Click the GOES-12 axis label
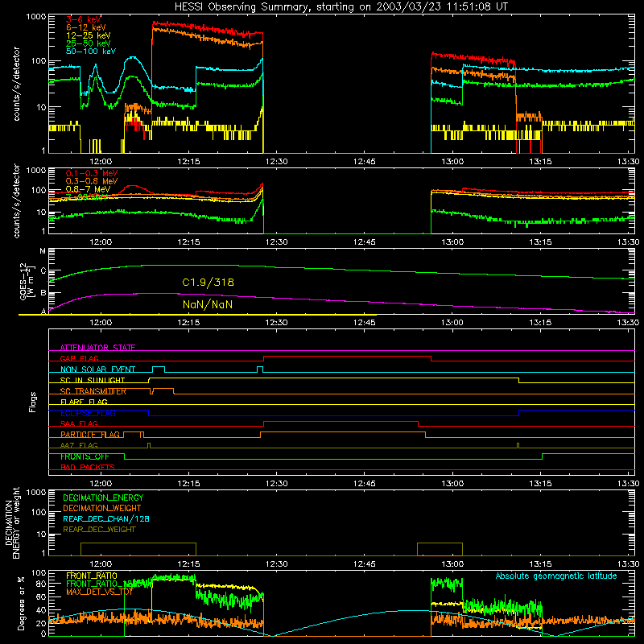The height and width of the screenshot is (644, 644). tap(26, 281)
